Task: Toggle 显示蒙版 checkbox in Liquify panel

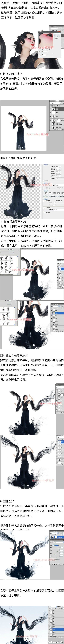Action: 44,208
